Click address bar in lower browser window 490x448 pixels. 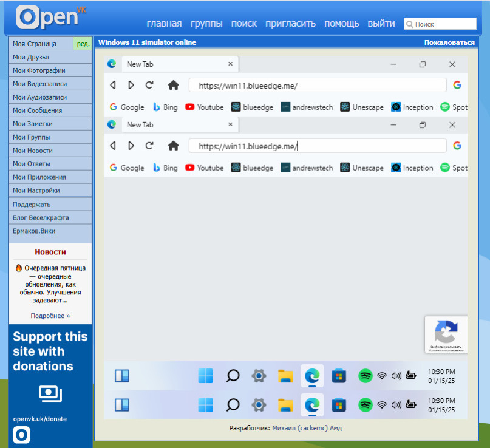coord(318,146)
